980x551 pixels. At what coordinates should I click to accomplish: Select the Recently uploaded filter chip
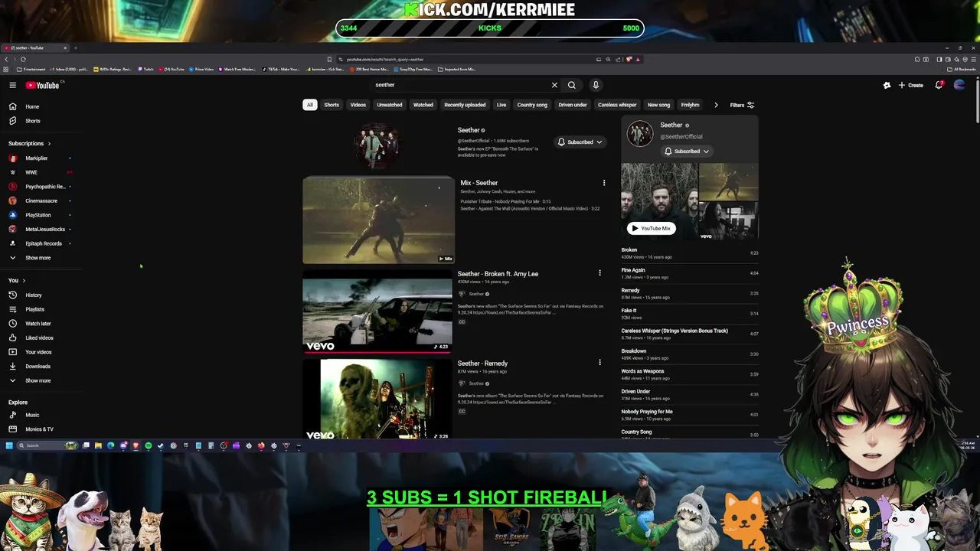click(465, 105)
